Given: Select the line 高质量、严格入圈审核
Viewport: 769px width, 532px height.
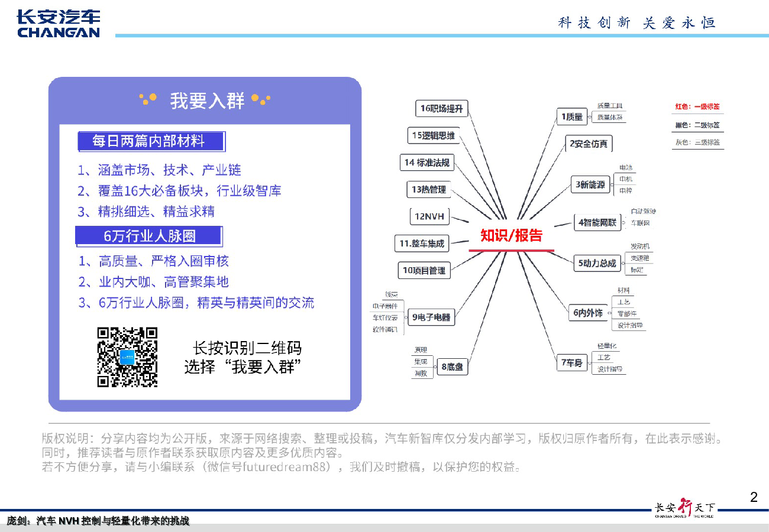Looking at the screenshot, I should pyautogui.click(x=154, y=261).
